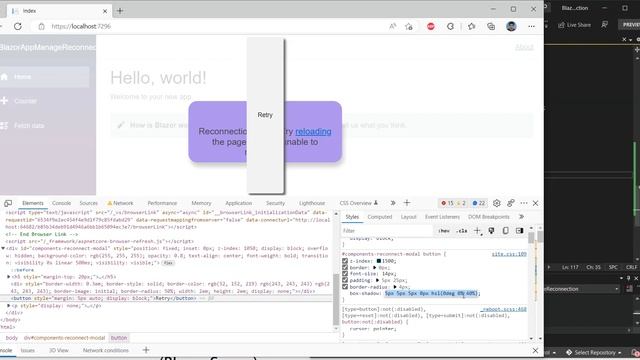640x360 pixels.
Task: Switch to the Console tab
Action: (61, 203)
